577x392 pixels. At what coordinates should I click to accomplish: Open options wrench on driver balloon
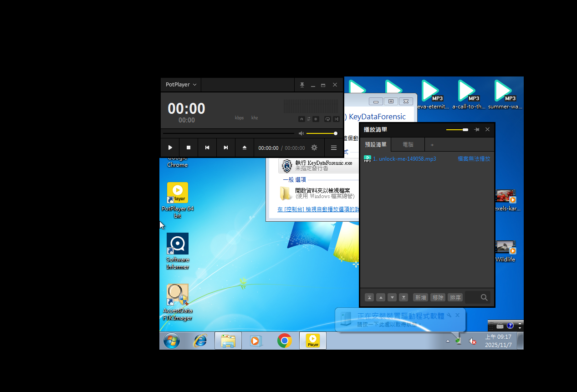449,315
